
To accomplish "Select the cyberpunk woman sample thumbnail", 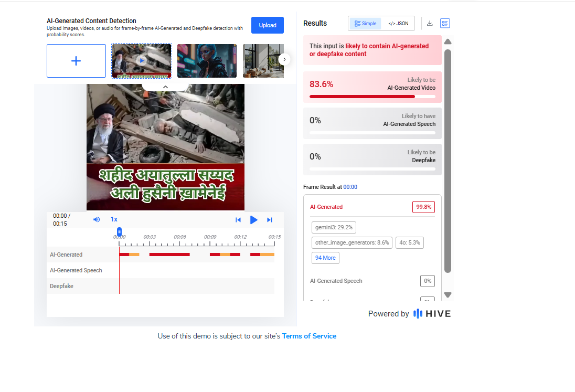I will coord(207,61).
